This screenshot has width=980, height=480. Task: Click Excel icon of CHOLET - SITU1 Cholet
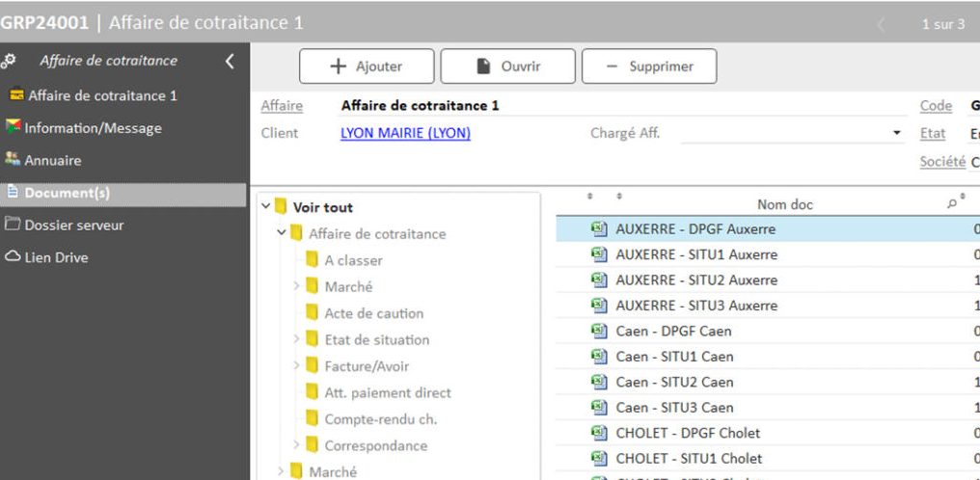coord(599,458)
